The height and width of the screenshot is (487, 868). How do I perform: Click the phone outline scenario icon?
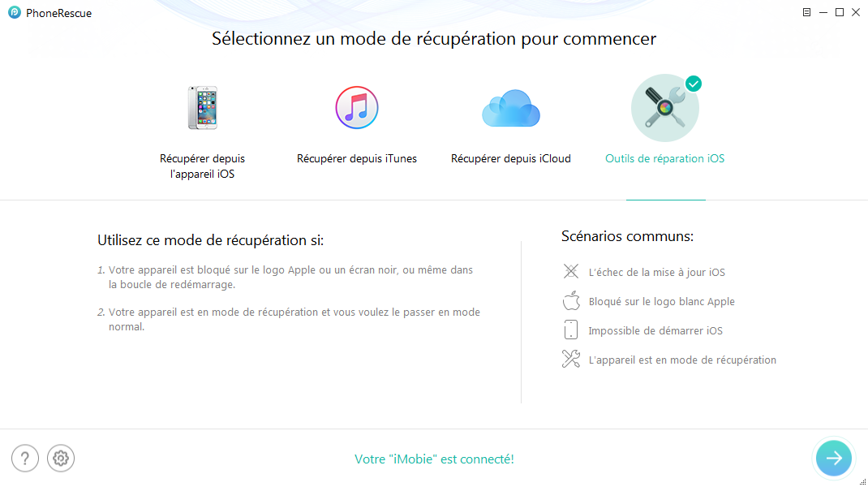pos(571,330)
